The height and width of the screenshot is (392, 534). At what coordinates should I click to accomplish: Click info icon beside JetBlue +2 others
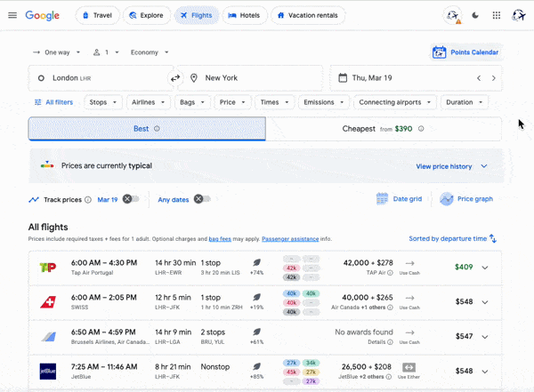coord(389,377)
